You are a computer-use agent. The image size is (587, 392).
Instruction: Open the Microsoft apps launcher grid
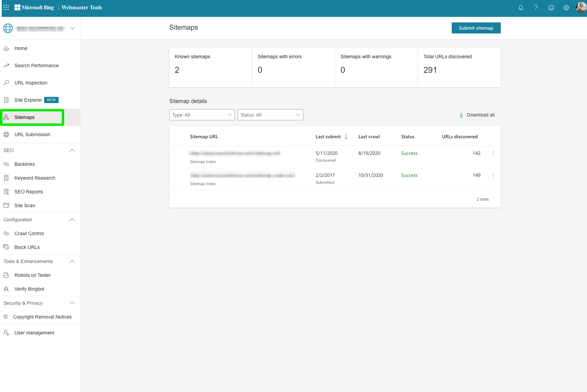point(6,7)
